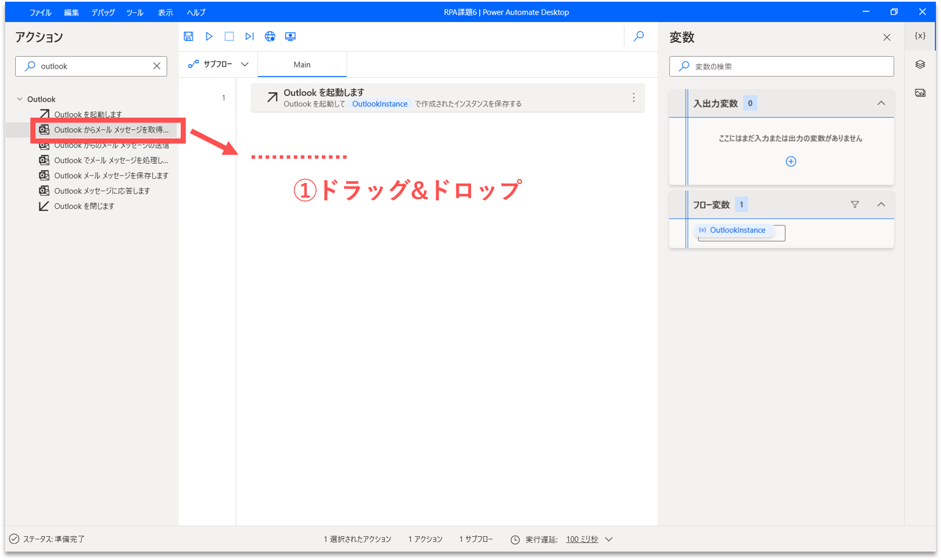Viewport: 941px width, 560px height.
Task: Click the Run next action step icon
Action: coord(249,37)
